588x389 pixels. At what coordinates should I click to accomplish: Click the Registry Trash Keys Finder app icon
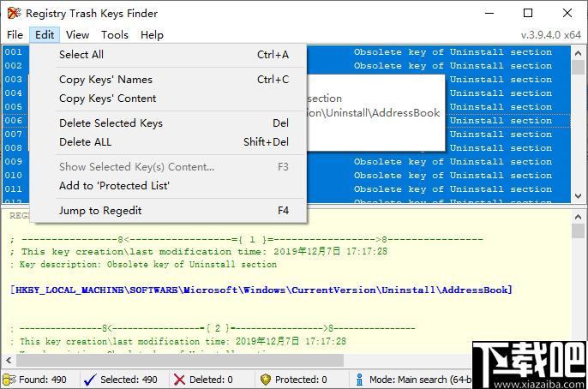coord(12,14)
